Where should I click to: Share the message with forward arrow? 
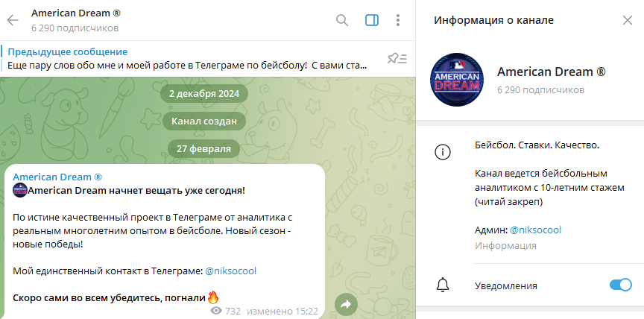pos(346,304)
